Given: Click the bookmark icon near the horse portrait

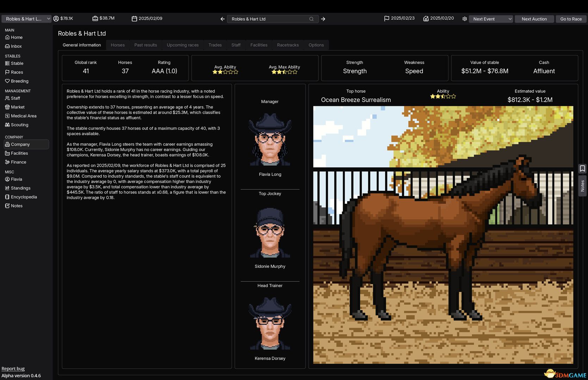Looking at the screenshot, I should (x=583, y=169).
